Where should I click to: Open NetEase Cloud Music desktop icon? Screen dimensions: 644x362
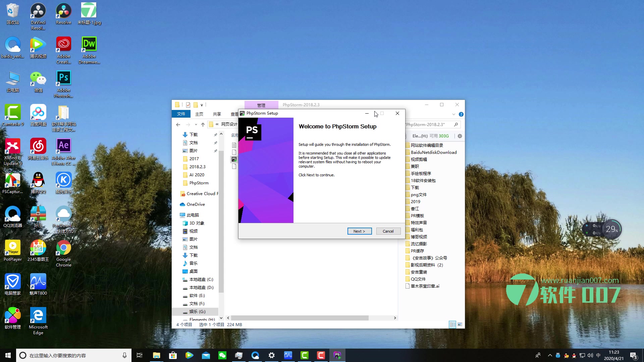[38, 149]
